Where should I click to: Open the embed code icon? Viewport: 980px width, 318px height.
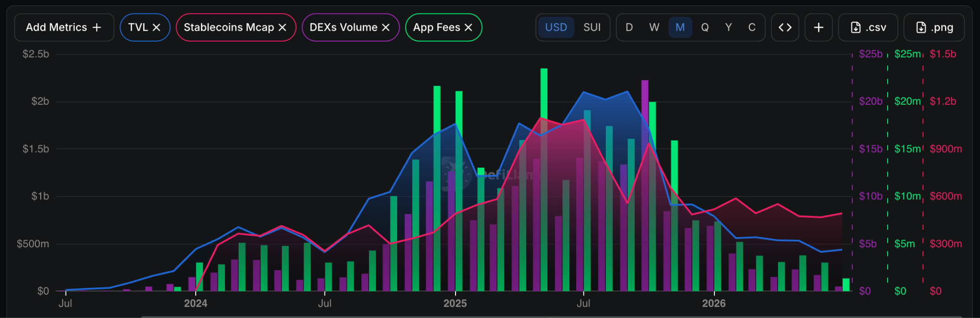tap(785, 28)
